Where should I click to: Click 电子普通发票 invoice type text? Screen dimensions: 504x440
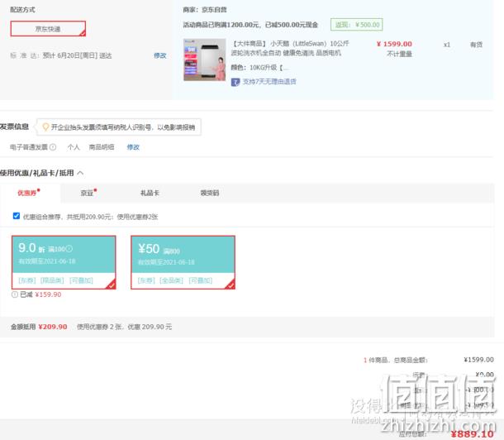[x=29, y=147]
